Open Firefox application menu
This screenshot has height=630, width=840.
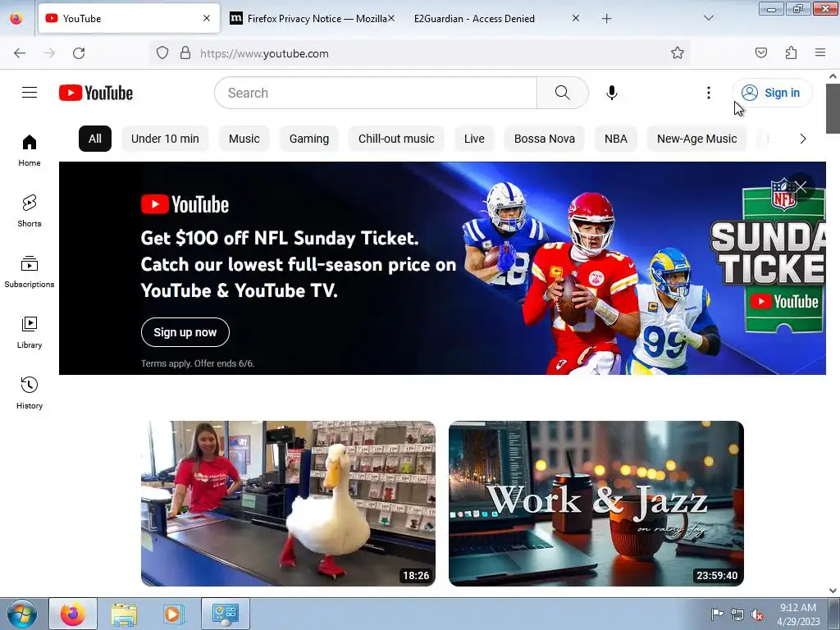pos(820,52)
